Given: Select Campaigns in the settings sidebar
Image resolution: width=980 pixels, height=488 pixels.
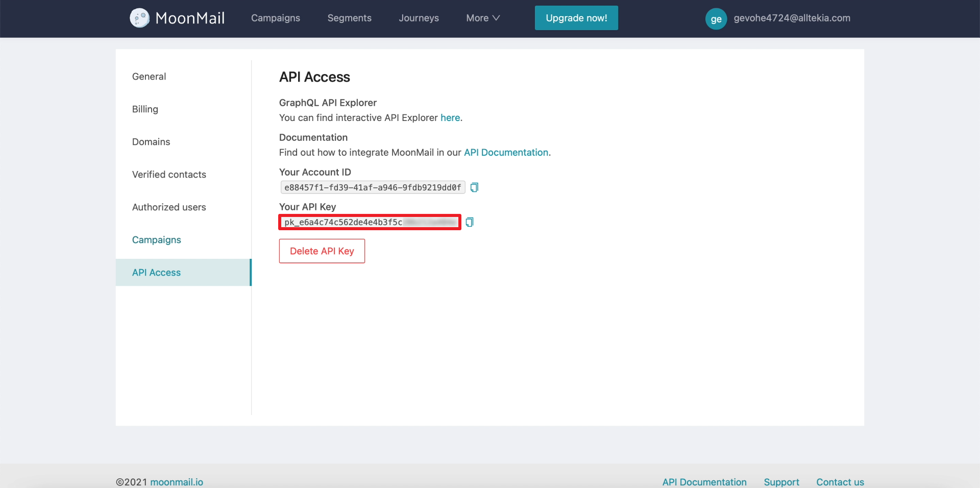Looking at the screenshot, I should 156,240.
